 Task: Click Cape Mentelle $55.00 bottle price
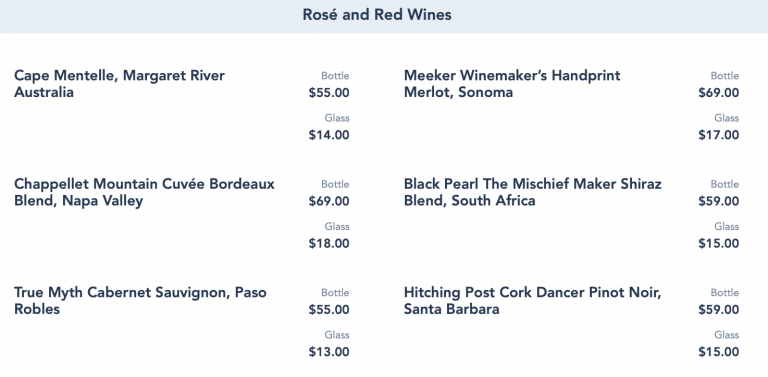point(329,93)
